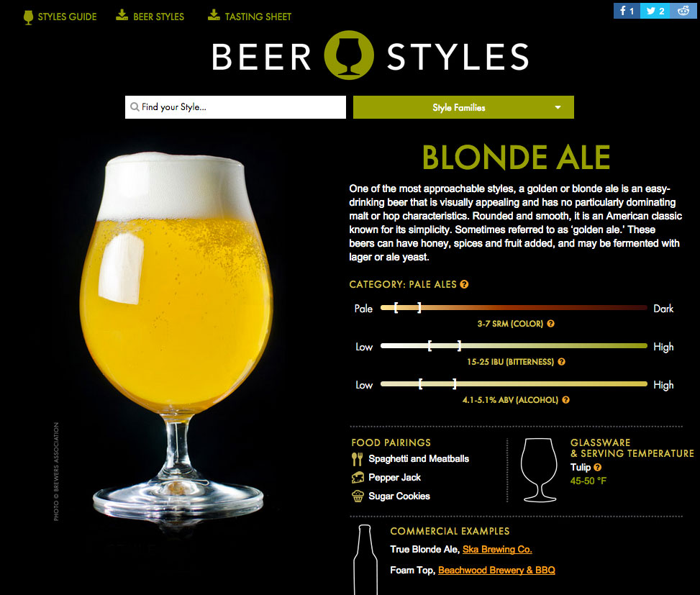The height and width of the screenshot is (595, 700).
Task: Click the Pale to Dark color slider
Action: coord(514,307)
